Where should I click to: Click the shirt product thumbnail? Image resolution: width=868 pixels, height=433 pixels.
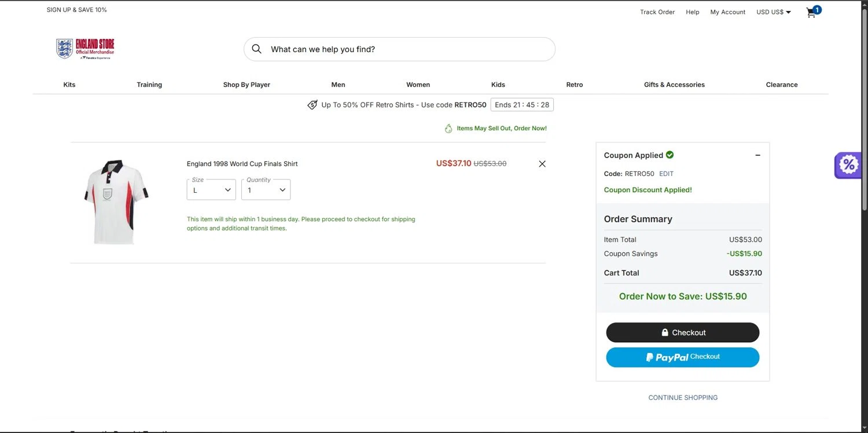[x=115, y=202]
